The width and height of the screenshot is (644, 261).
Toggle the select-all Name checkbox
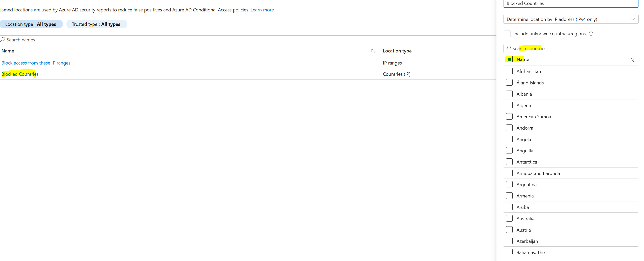coord(509,59)
